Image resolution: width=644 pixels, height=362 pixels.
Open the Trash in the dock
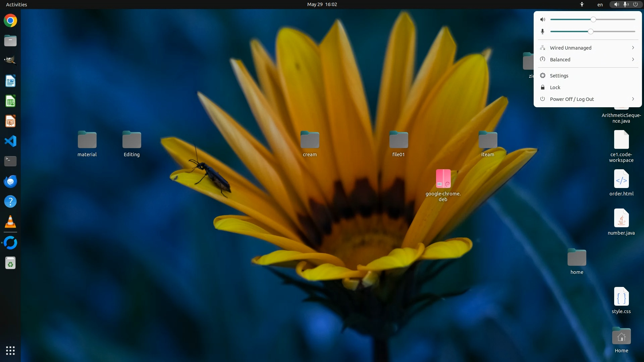[10, 263]
